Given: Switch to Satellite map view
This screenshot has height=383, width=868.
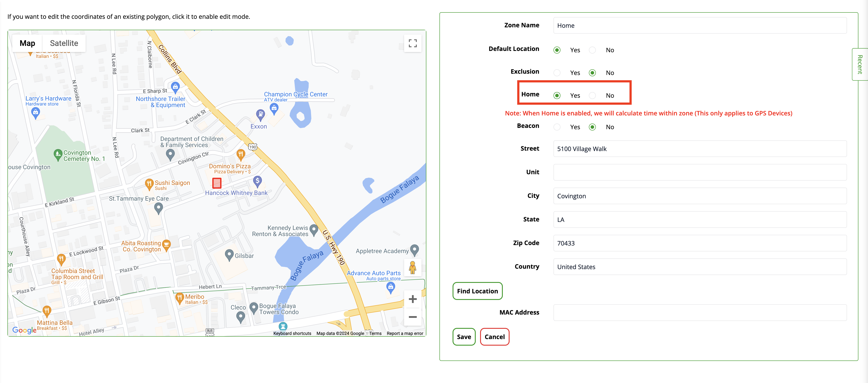Looking at the screenshot, I should (x=64, y=43).
